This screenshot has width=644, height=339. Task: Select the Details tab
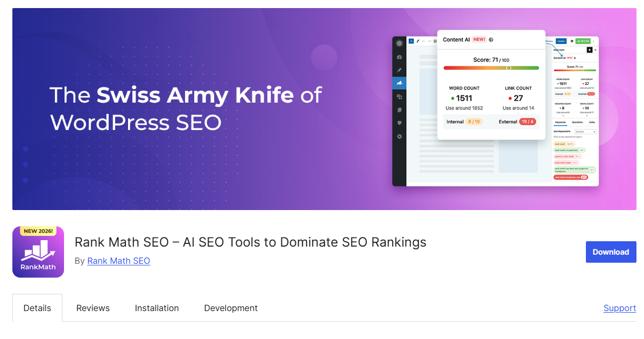coord(37,308)
